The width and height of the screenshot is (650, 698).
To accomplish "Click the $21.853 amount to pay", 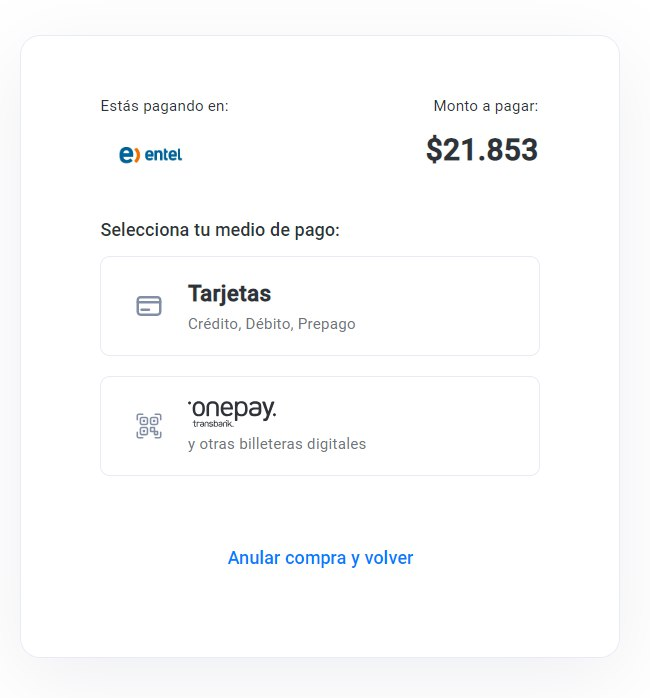I will pos(482,150).
